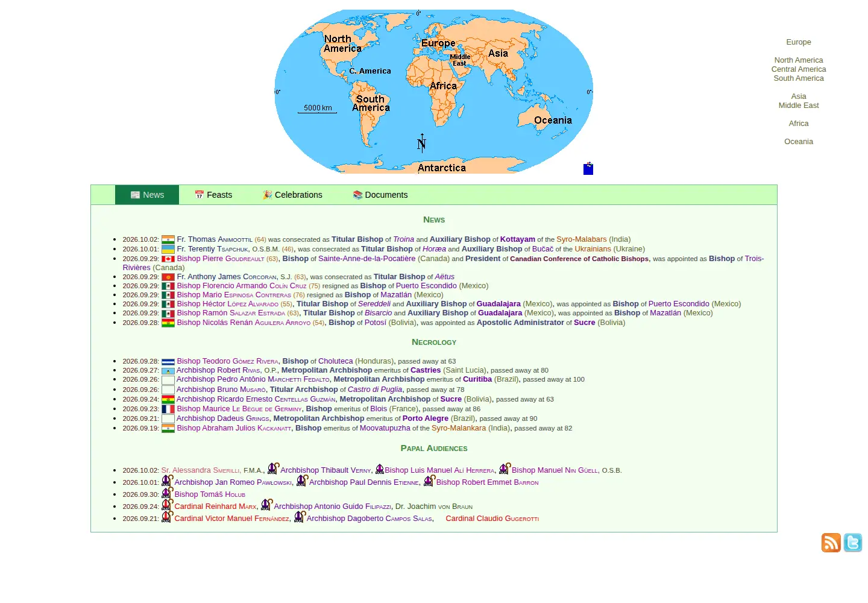Open the Celebrations tab
Screen dimensions: 868x603
pyautogui.click(x=292, y=195)
